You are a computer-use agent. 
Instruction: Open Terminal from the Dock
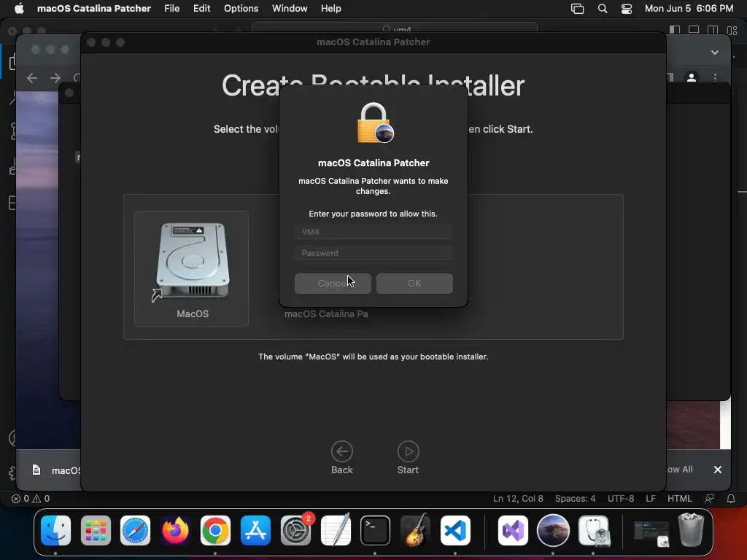pos(375,530)
